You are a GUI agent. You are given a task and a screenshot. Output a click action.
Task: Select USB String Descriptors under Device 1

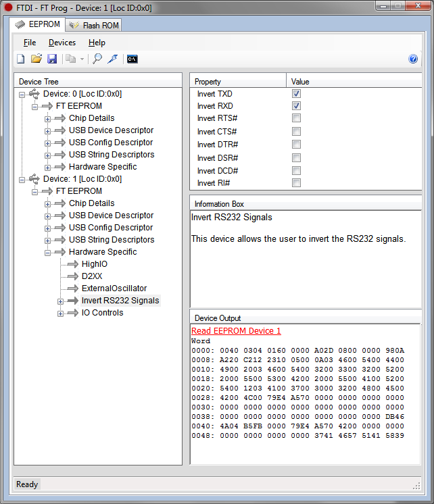(x=112, y=240)
